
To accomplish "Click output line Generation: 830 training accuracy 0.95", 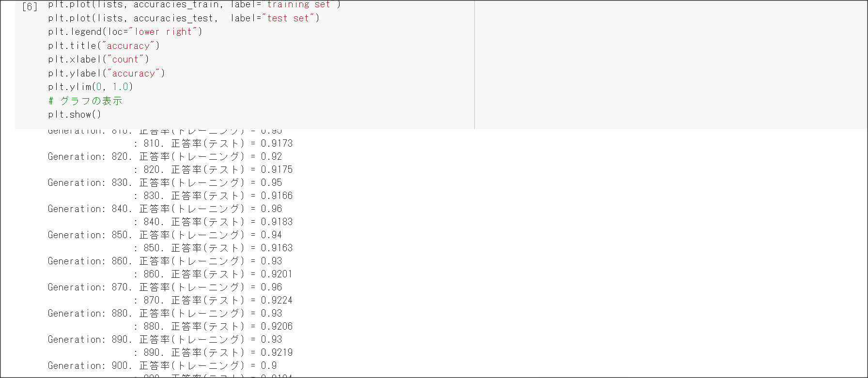I will click(x=165, y=183).
